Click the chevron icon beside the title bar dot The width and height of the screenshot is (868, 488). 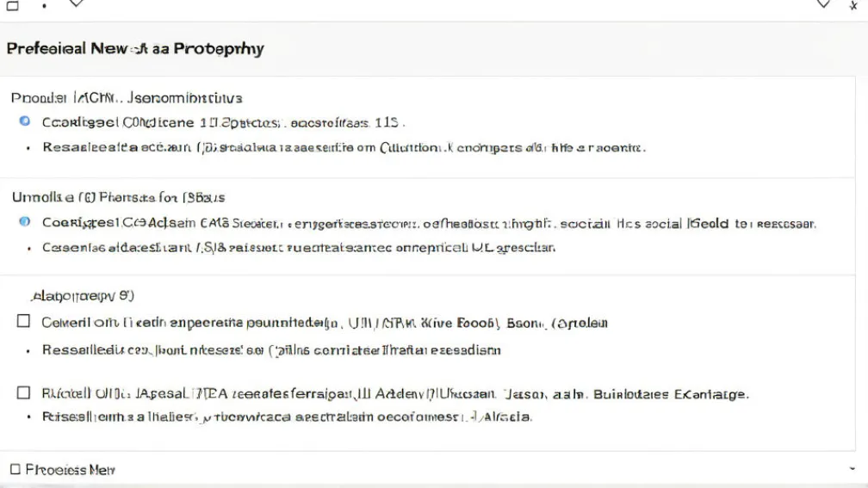pos(76,4)
